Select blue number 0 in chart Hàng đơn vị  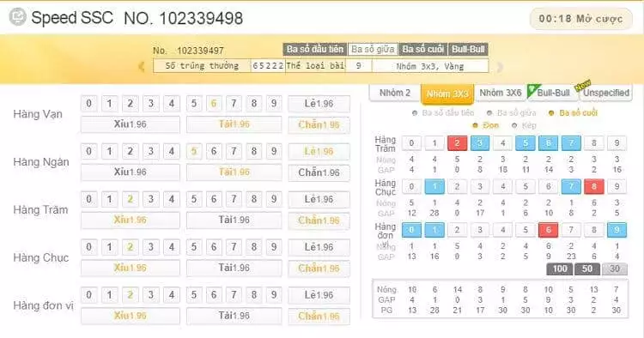[411, 230]
